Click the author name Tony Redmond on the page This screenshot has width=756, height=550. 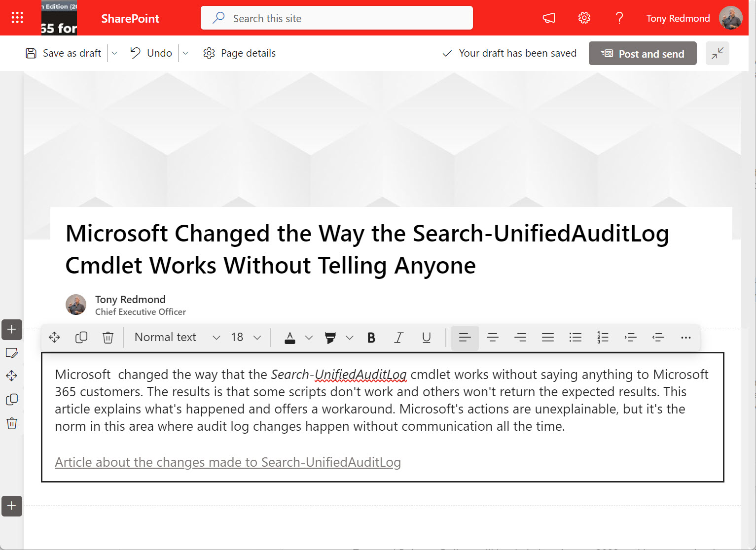(130, 300)
